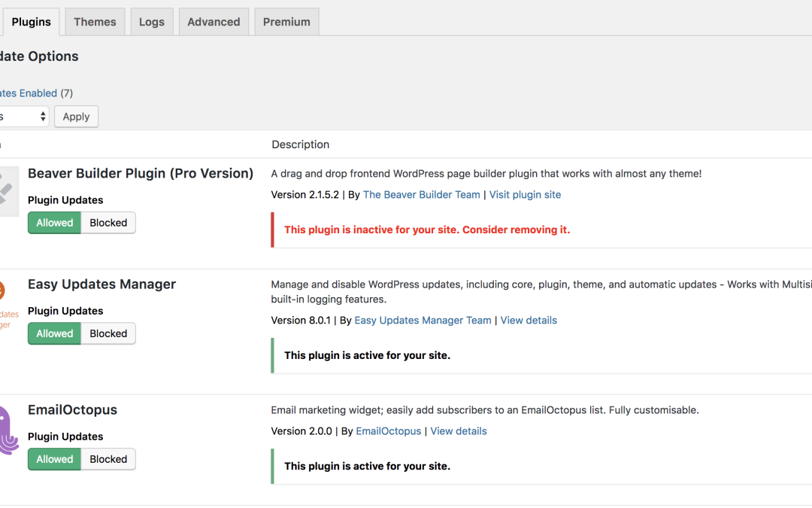Set Beaver Builder plugin updates to Allowed

click(x=54, y=223)
